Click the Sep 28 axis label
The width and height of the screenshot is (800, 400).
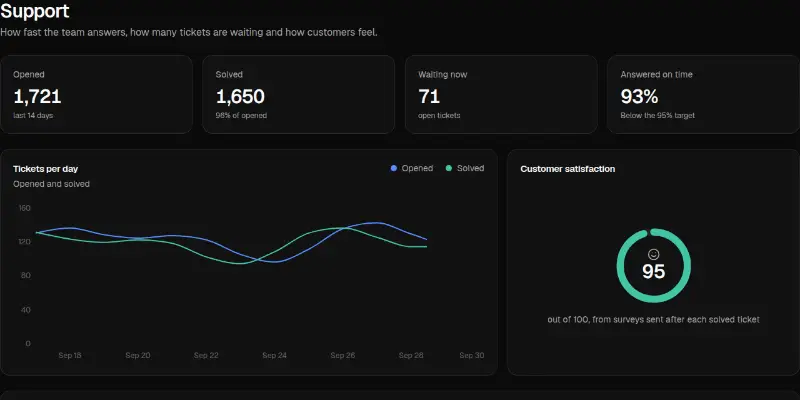(411, 356)
